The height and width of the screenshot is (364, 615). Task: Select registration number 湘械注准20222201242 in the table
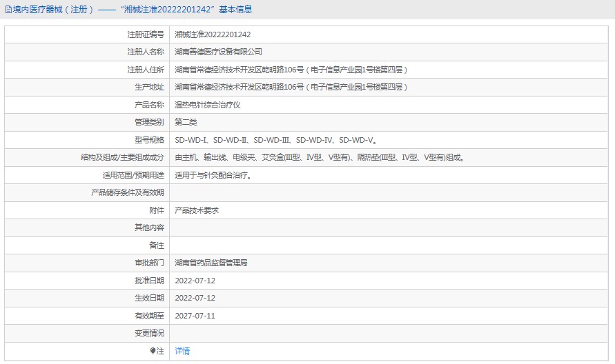tap(213, 34)
